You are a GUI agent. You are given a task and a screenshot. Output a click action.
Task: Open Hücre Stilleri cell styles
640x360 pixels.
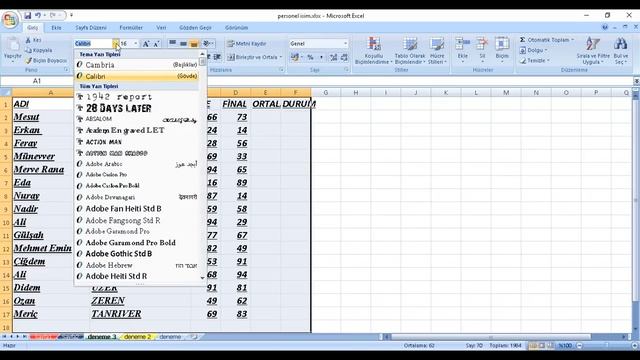tap(437, 50)
